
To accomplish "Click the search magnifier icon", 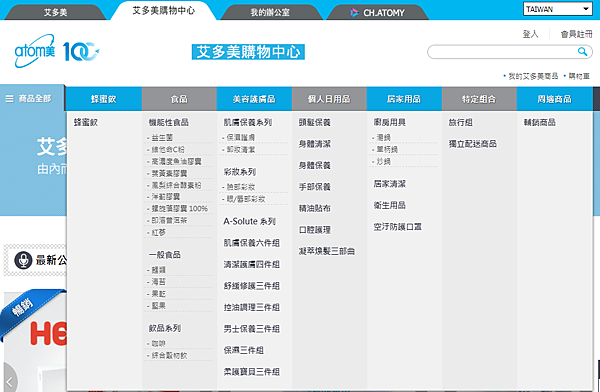I will click(582, 51).
